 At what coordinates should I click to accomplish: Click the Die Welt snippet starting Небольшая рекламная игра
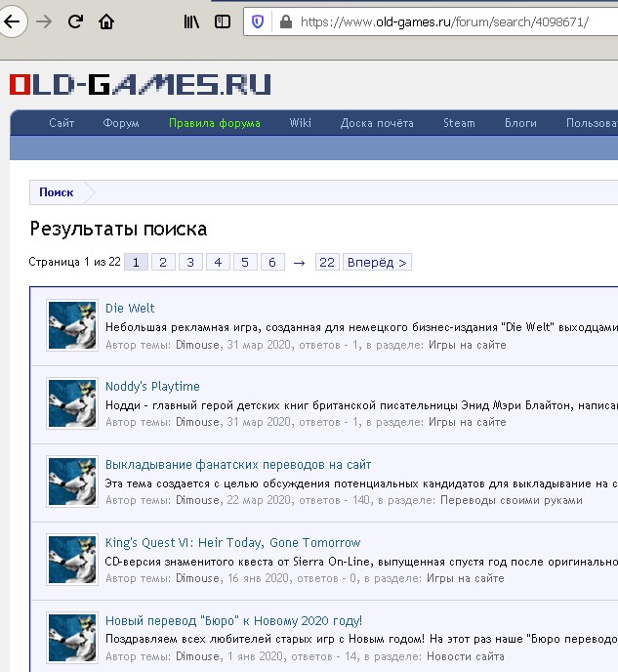pos(361,327)
